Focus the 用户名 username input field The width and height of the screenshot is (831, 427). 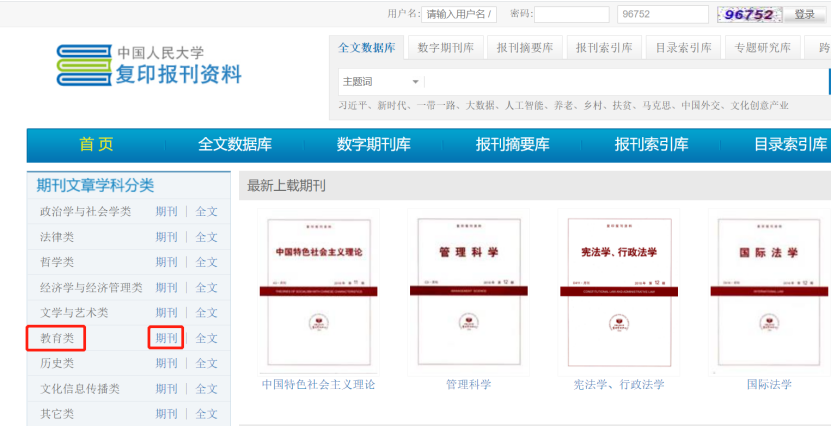459,14
